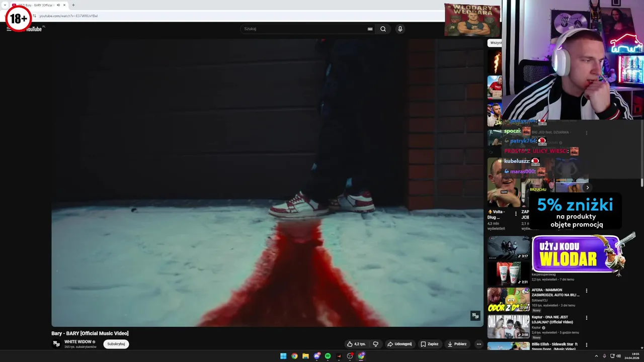Image resolution: width=644 pixels, height=362 pixels.
Task: Open the network tray icon
Action: click(x=612, y=356)
